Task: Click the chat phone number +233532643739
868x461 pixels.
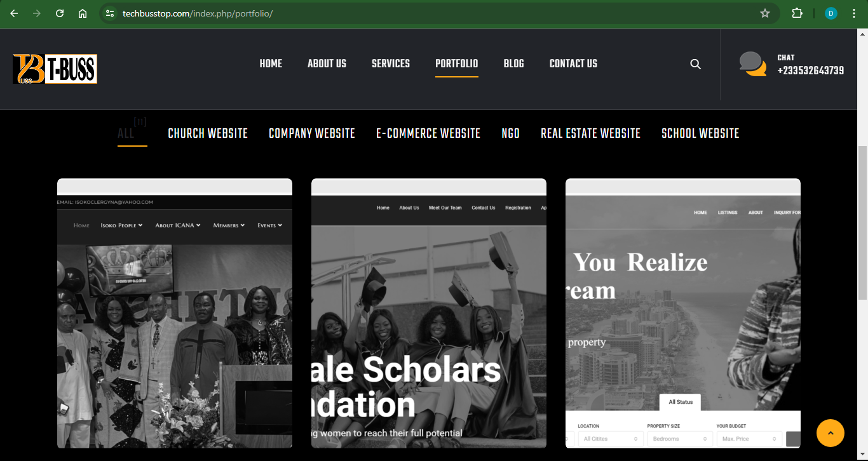Action: point(810,70)
